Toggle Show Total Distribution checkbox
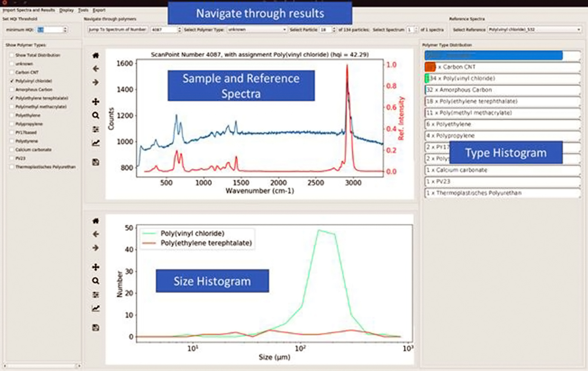The image size is (588, 371). (x=12, y=55)
